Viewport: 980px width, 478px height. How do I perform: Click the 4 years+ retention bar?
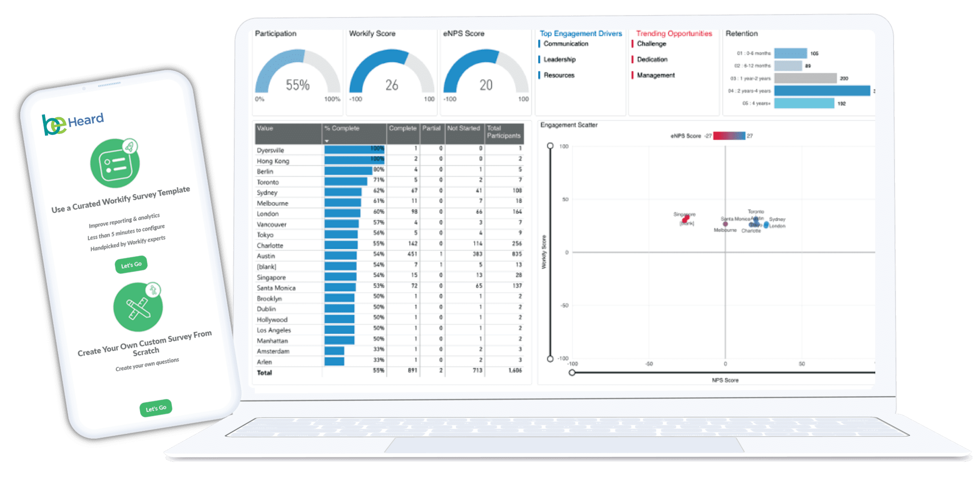[x=804, y=103]
